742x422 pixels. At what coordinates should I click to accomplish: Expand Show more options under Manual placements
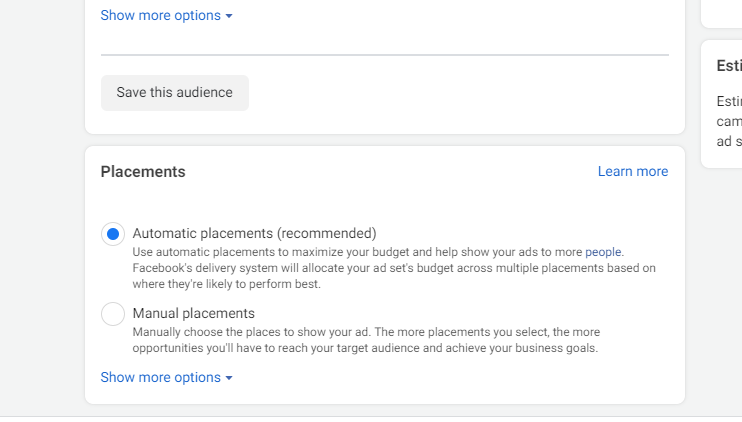pos(160,378)
